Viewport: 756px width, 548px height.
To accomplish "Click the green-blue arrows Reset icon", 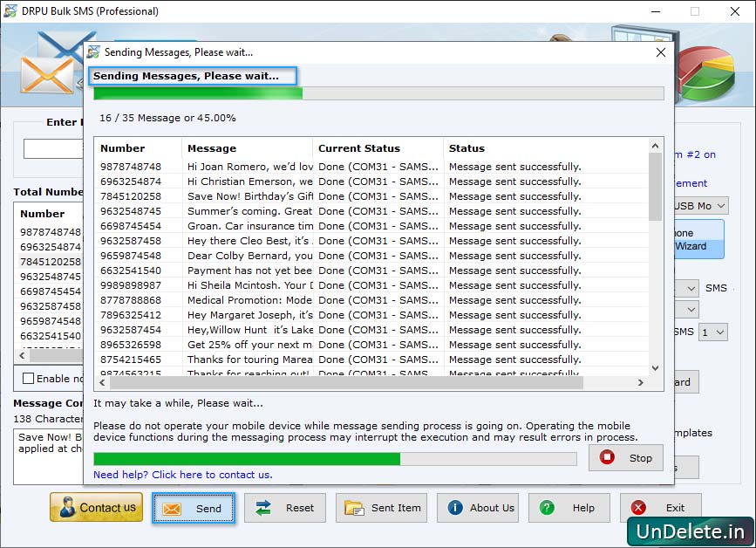I will click(263, 508).
